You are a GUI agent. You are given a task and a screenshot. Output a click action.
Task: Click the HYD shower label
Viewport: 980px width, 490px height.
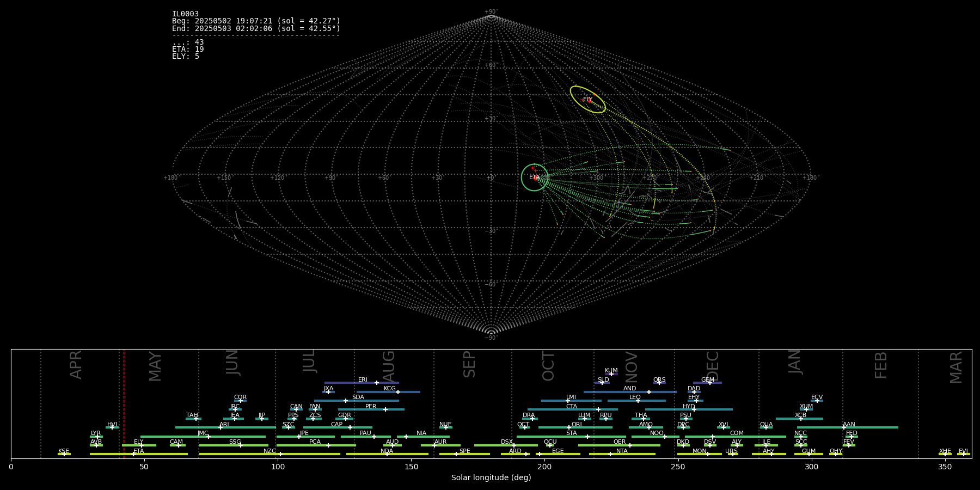coord(689,406)
